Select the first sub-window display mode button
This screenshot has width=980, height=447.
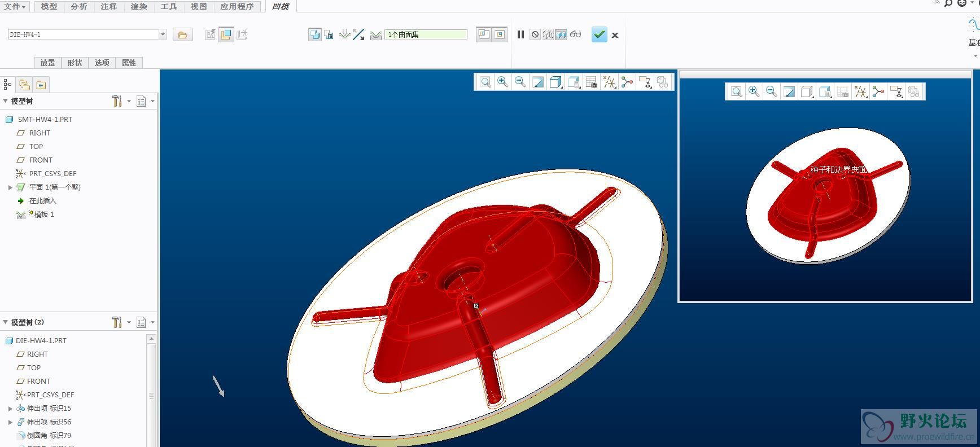pyautogui.click(x=484, y=34)
